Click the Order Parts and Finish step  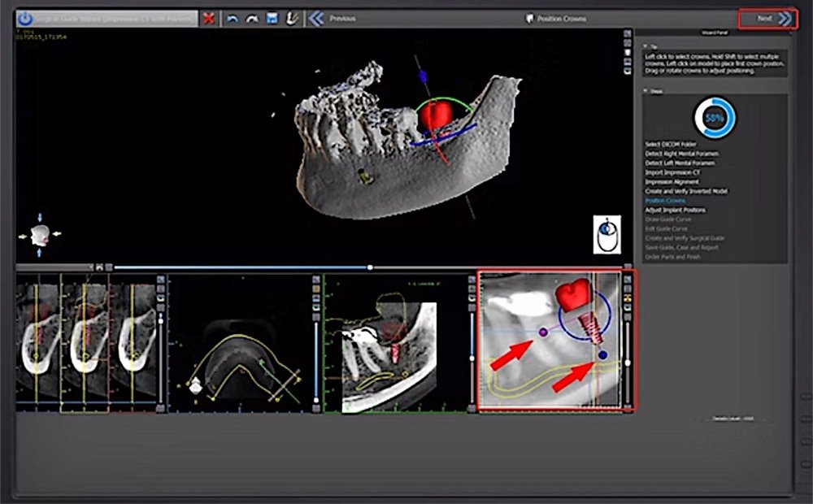tap(672, 257)
